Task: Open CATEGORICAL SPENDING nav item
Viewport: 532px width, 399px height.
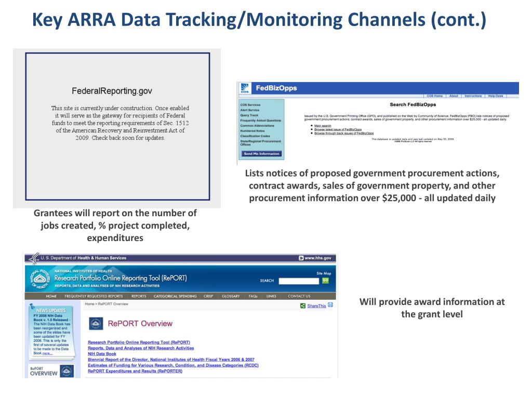Action: 175,296
